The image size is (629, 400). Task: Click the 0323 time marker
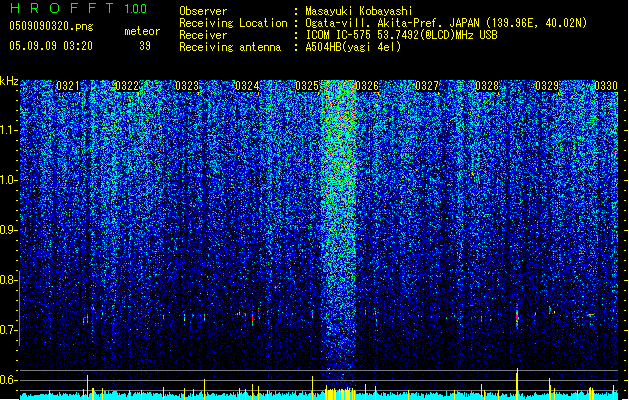click(x=187, y=86)
